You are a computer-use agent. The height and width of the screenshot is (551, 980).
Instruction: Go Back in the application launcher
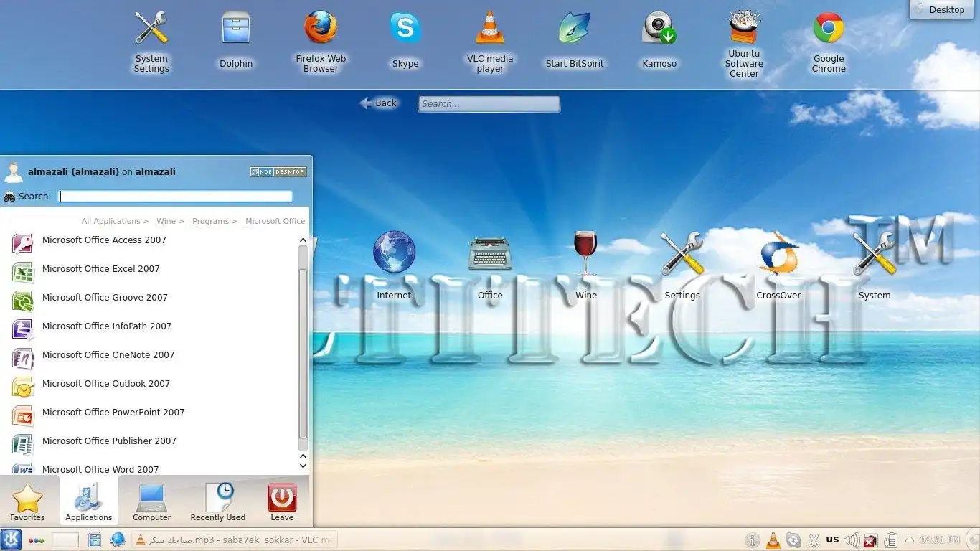tap(378, 103)
